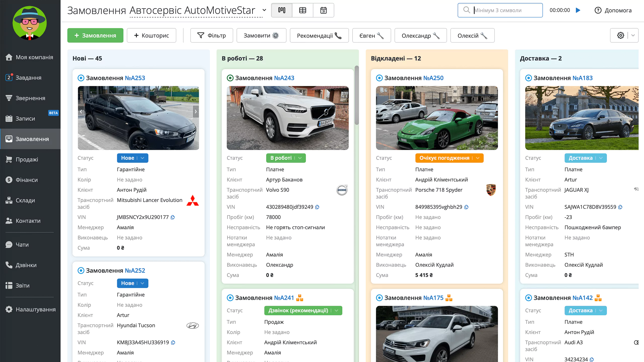The image size is (644, 362).
Task: Toggle status circle of order A253
Action: coord(81,78)
